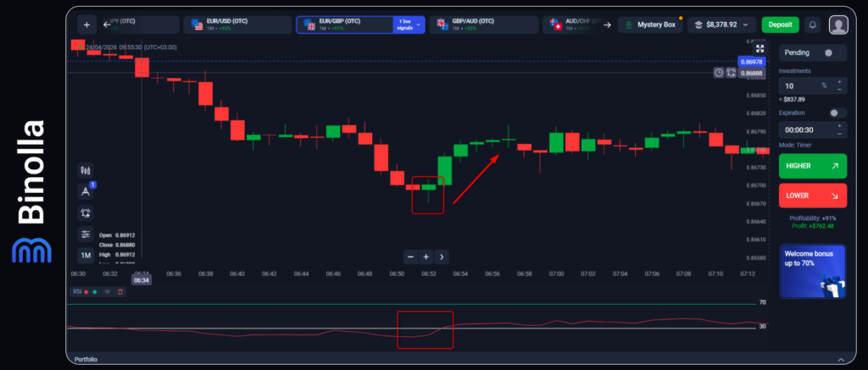Pick RSI green color dot
Viewport: 868px width, 370px height.
click(x=95, y=291)
